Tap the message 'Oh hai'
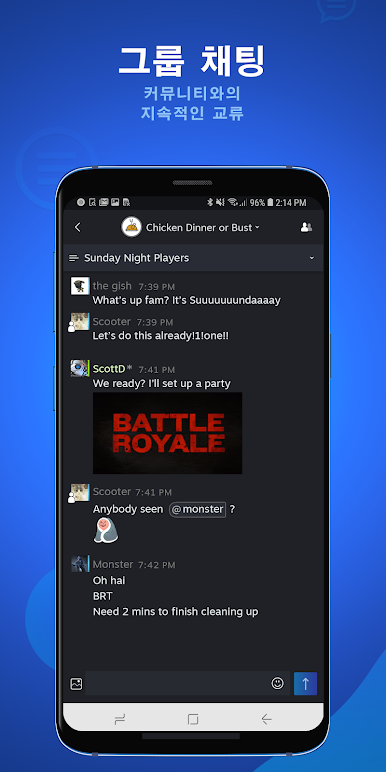386x772 pixels. coord(109,580)
